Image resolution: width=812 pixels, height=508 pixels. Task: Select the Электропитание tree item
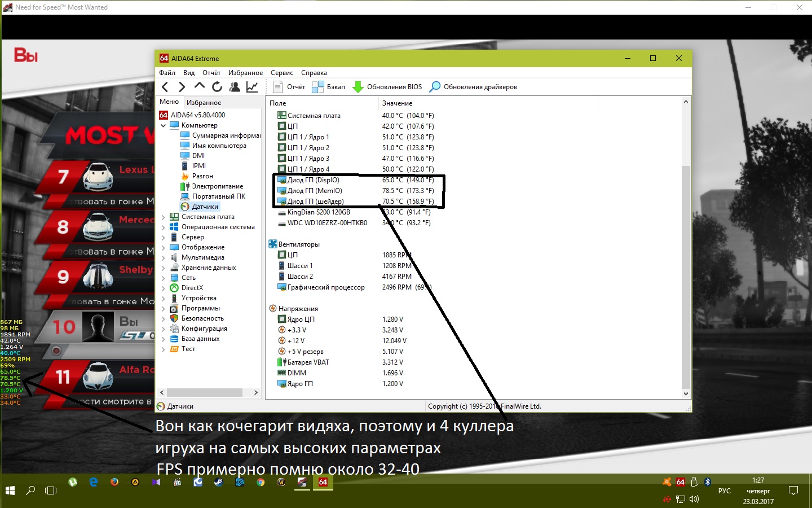point(212,186)
